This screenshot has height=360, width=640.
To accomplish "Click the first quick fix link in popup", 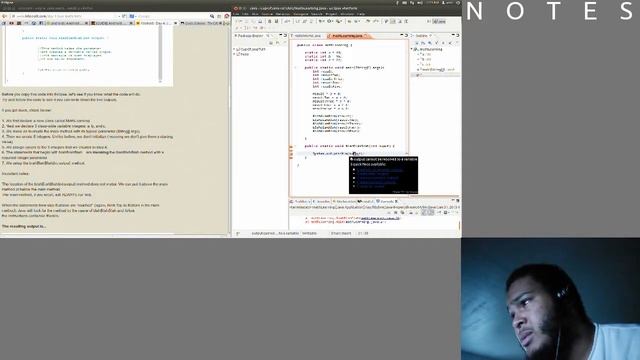I will 380,169.
